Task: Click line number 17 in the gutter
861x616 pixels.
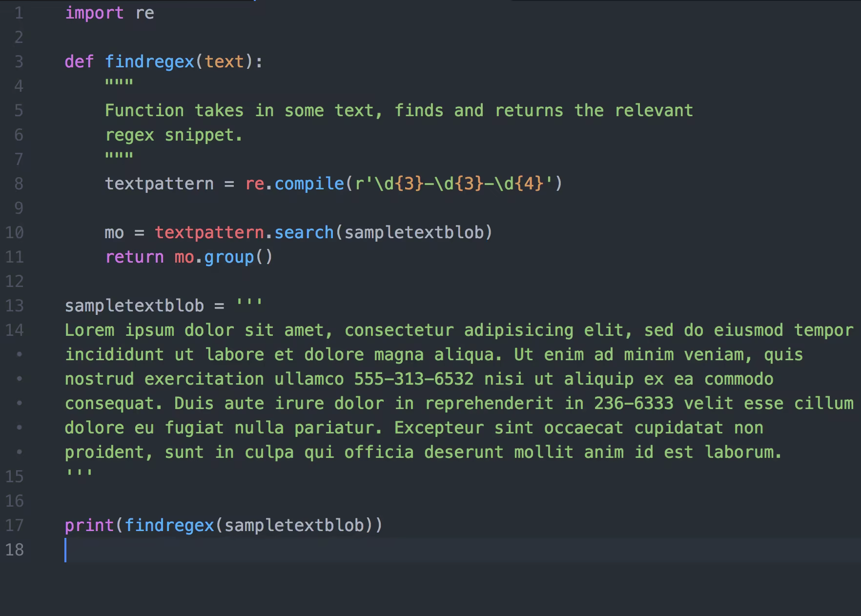Action: 15,526
